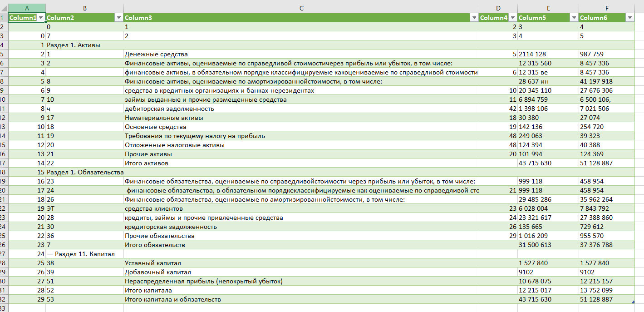
Task: Click cell '28 637 ин'
Action: 548,81
